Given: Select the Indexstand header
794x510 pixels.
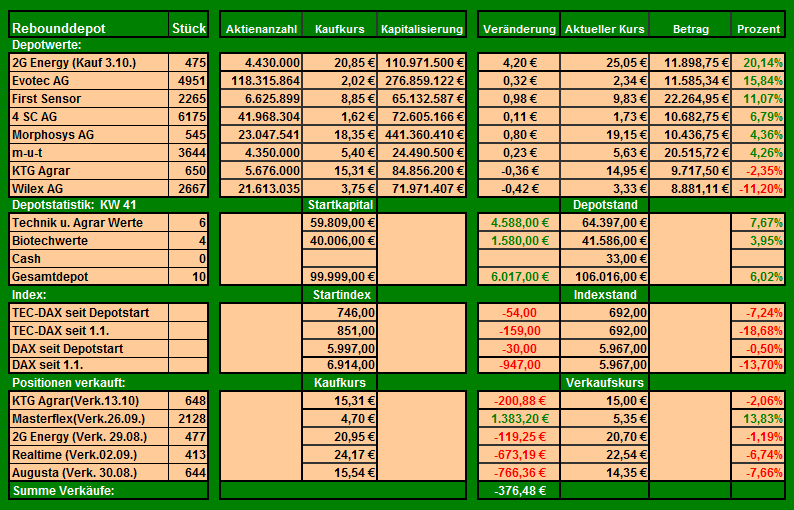Looking at the screenshot, I should click(605, 295).
